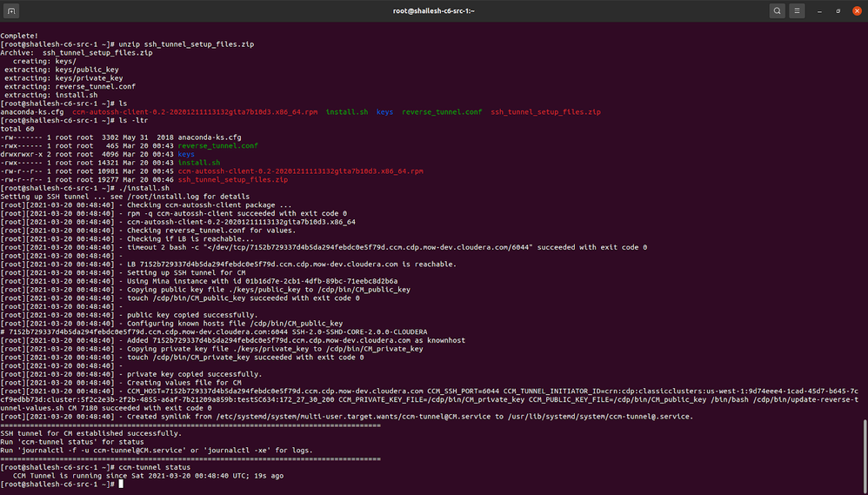Screen dimensions: 868x495
Task: Click 'rpm -q ccm-autossh-client succeeded' line
Action: [x=174, y=213]
